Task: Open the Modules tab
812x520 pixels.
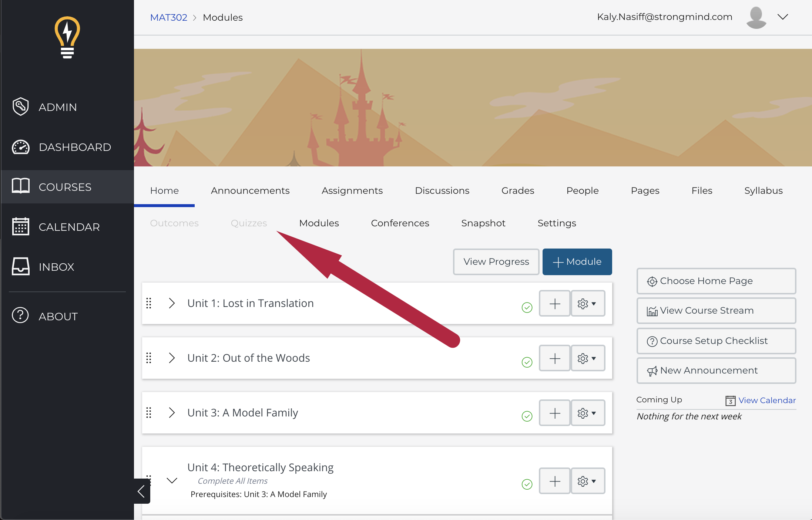Action: [319, 223]
